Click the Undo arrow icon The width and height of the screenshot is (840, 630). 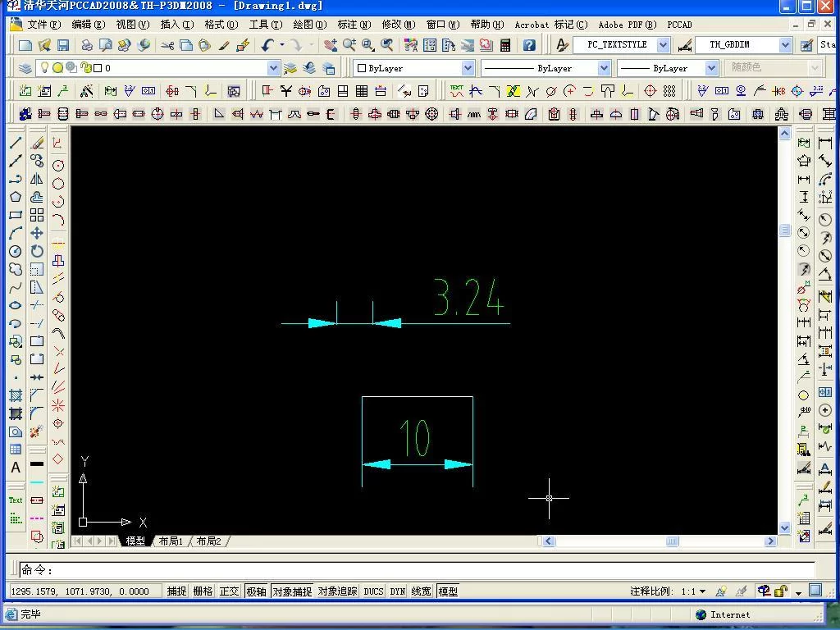(x=267, y=45)
